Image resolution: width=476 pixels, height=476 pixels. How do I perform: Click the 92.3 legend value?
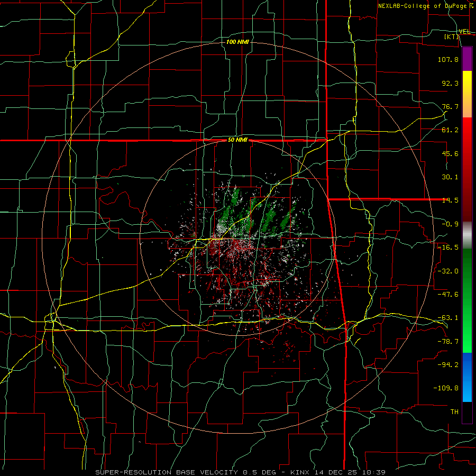click(x=450, y=83)
